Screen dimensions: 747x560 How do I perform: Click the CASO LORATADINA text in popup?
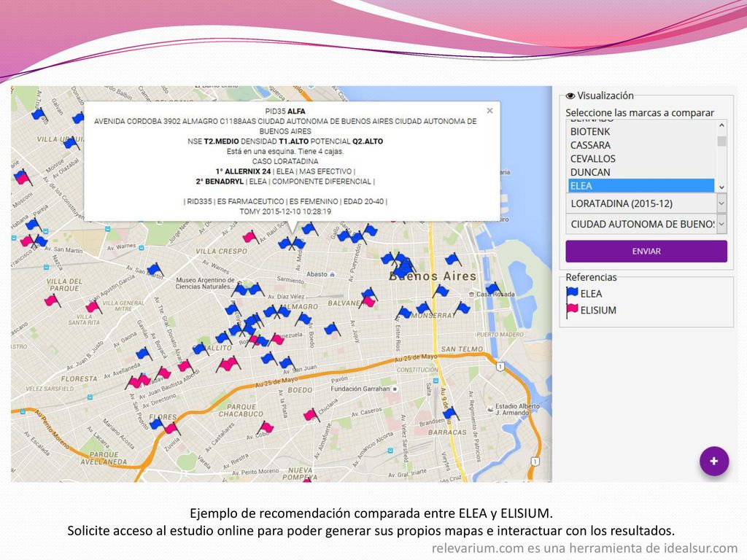pos(285,161)
